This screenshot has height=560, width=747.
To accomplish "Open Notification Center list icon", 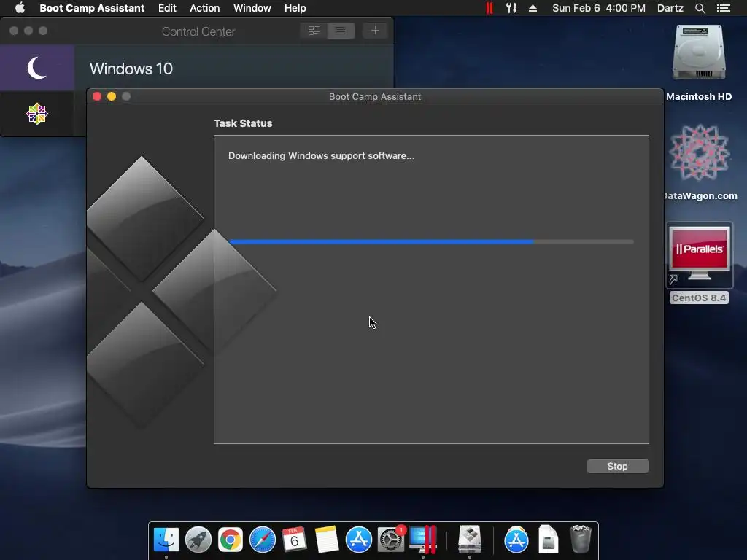I will tap(723, 8).
